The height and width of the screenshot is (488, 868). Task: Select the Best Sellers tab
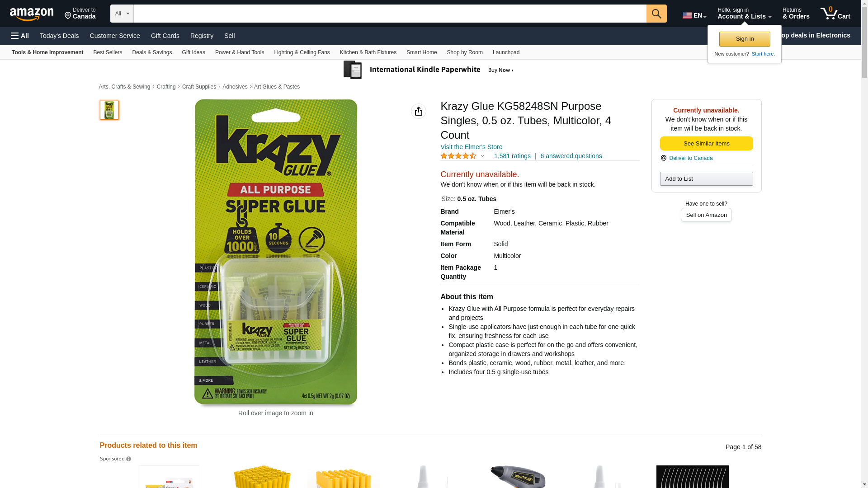[108, 52]
